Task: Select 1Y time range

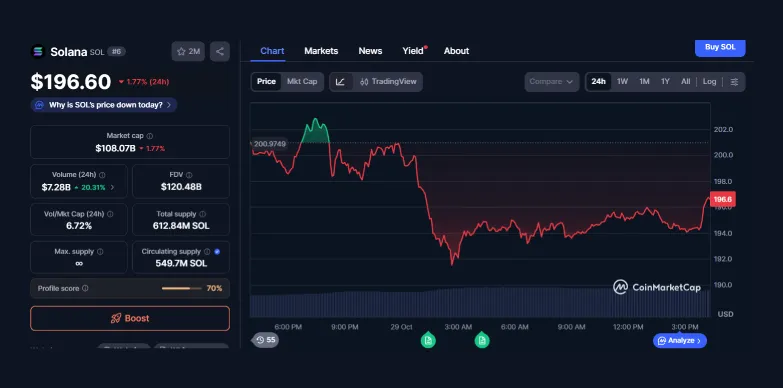Action: click(x=665, y=82)
